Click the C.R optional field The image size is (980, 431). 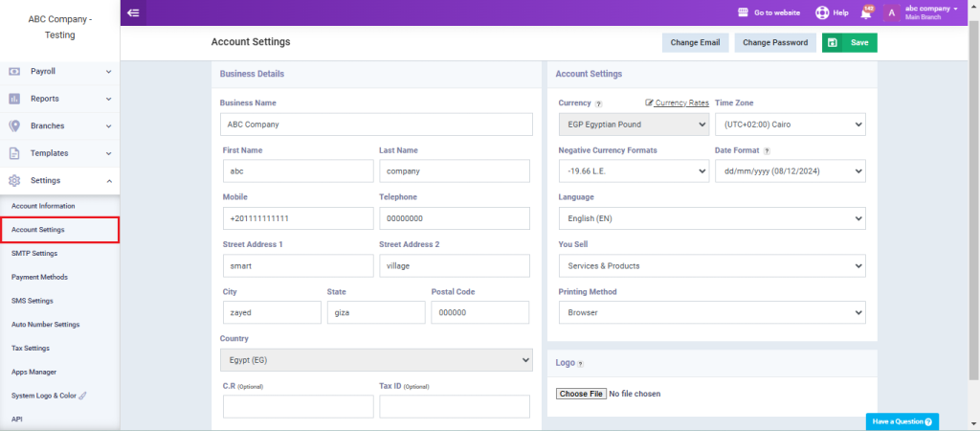(299, 407)
